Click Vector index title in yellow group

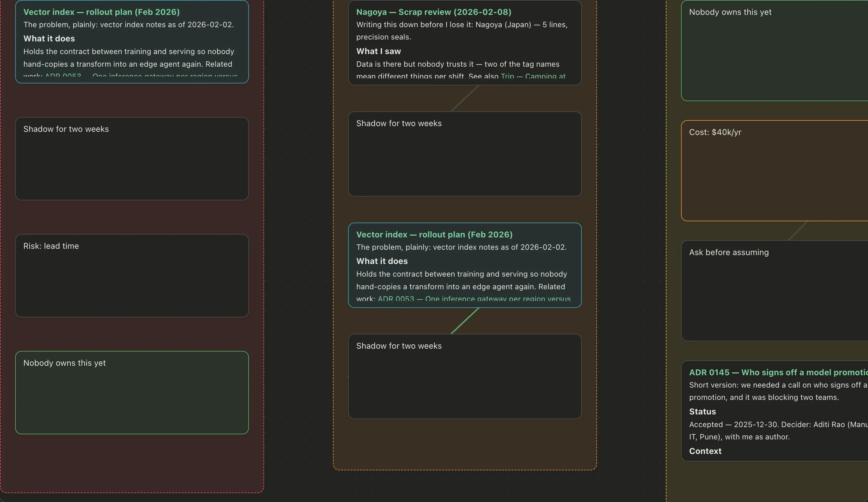tap(434, 235)
